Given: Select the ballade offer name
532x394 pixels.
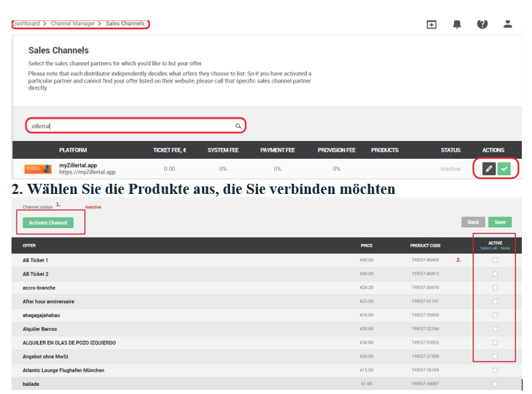Looking at the screenshot, I should tap(31, 384).
